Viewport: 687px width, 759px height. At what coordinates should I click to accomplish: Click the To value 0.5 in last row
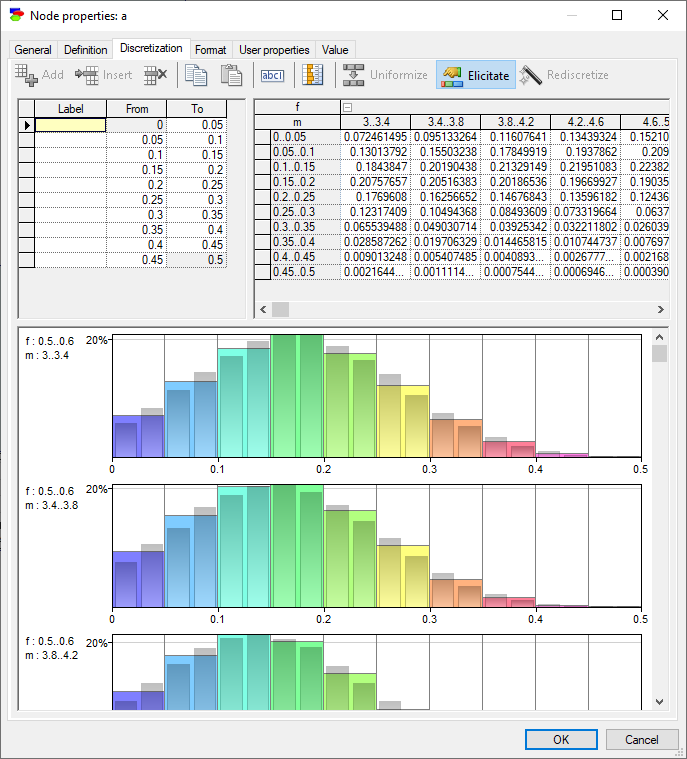click(x=197, y=260)
